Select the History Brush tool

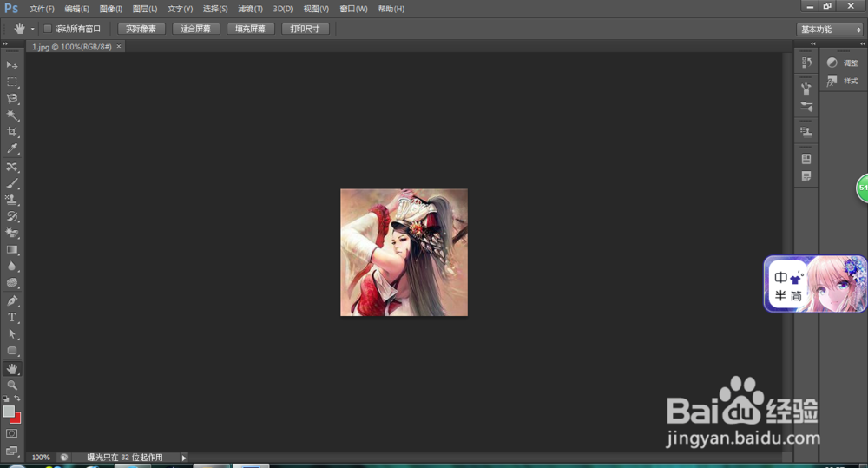point(11,216)
